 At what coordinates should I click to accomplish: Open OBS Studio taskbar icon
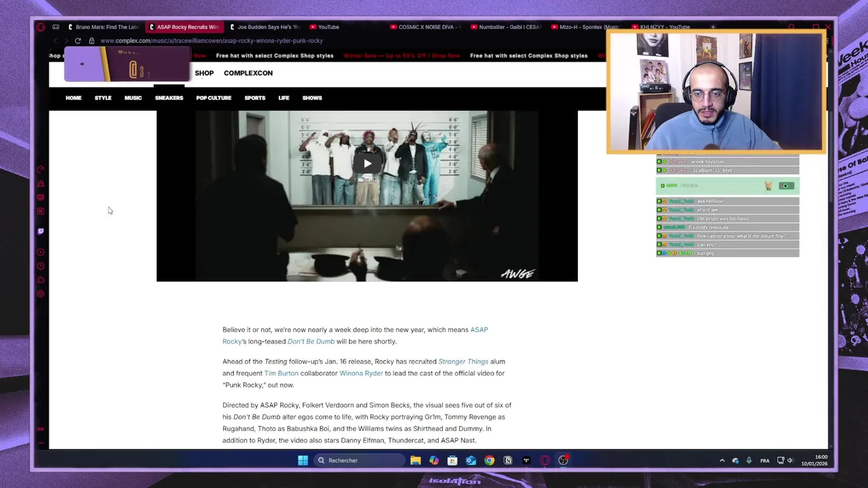click(563, 461)
